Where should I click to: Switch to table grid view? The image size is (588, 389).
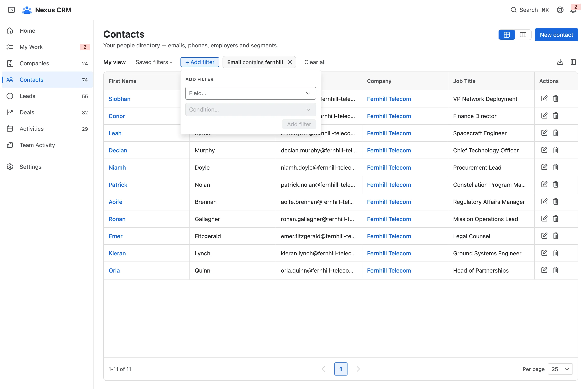pos(507,35)
